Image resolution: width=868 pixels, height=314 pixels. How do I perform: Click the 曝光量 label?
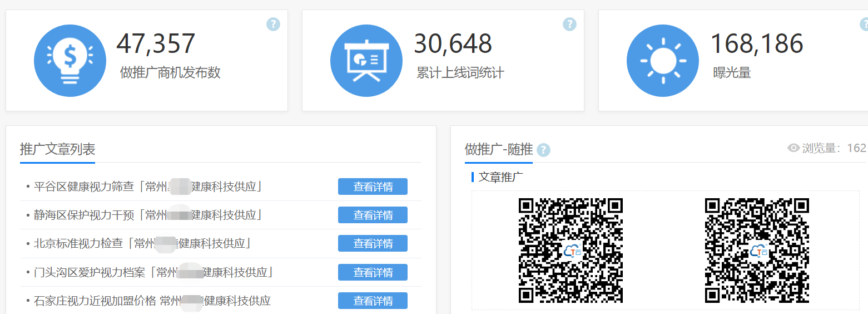[x=732, y=73]
